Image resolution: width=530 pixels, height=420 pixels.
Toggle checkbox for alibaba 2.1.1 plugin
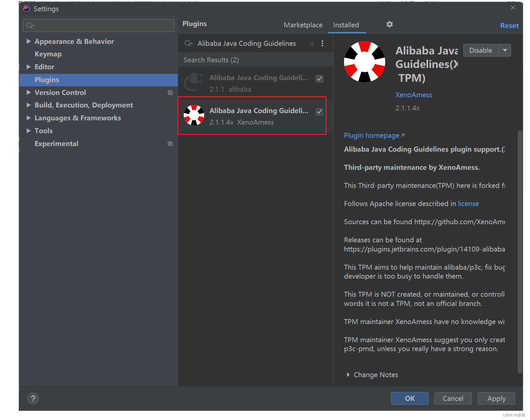319,78
